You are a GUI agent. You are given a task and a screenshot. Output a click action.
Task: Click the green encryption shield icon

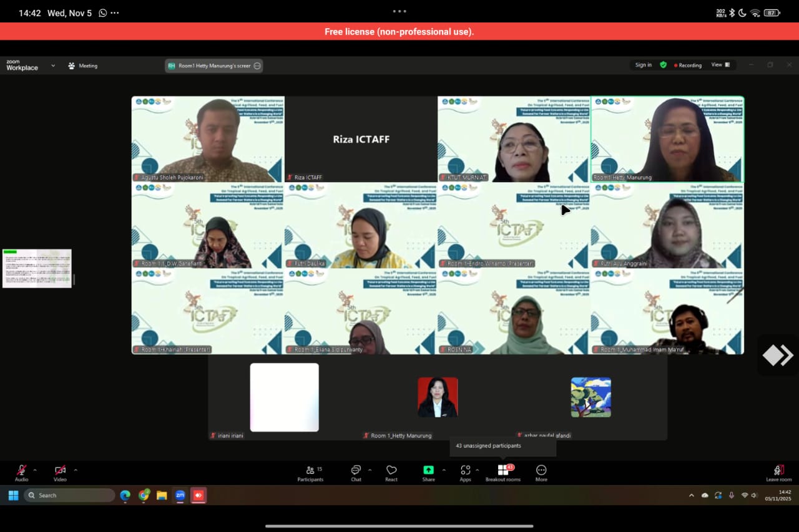click(663, 65)
